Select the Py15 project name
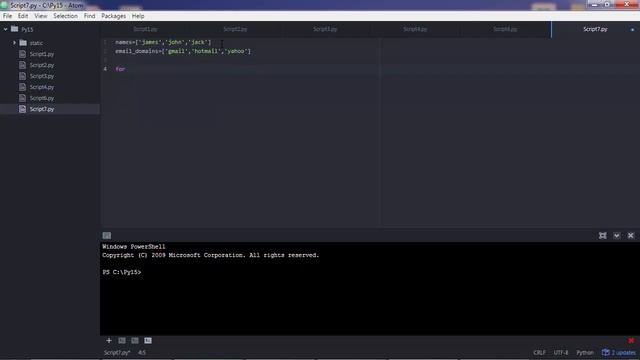 [27, 29]
